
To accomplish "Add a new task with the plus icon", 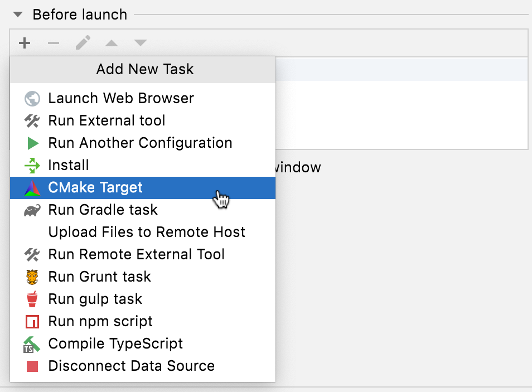I will click(x=24, y=43).
